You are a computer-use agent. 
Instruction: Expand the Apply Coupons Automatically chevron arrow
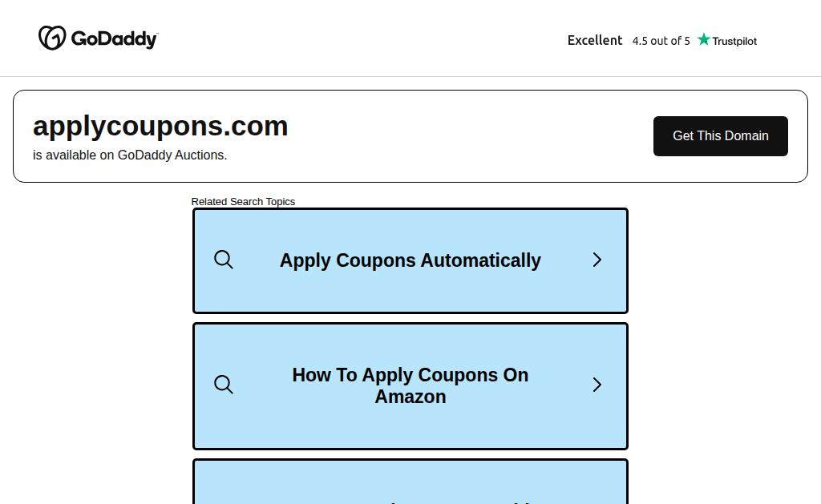click(597, 260)
